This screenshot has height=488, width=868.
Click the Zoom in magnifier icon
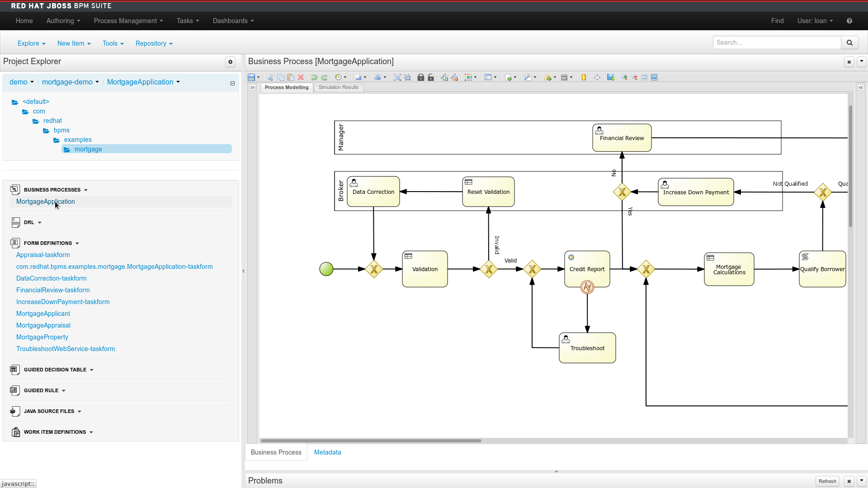pos(624,77)
